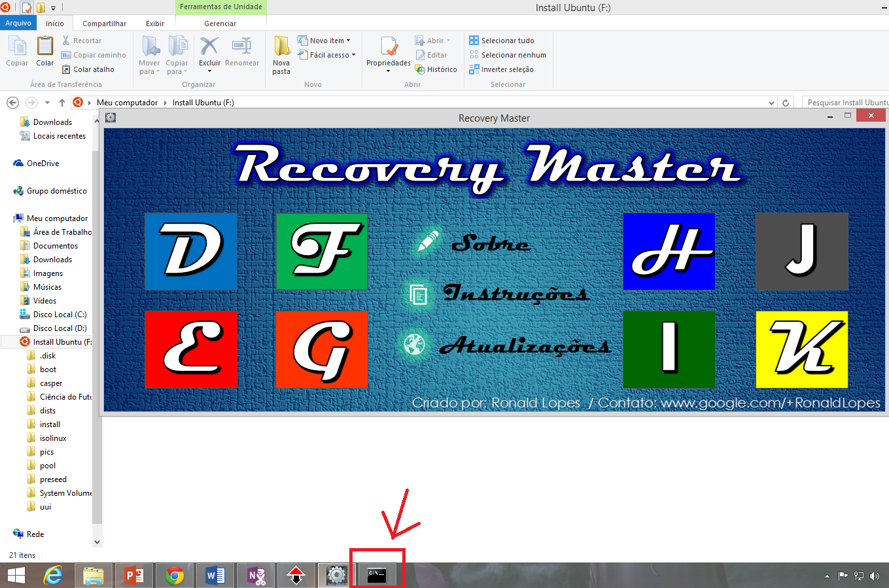Open the Exibir ribbon tab
Viewport: 889px width, 588px height.
[155, 24]
